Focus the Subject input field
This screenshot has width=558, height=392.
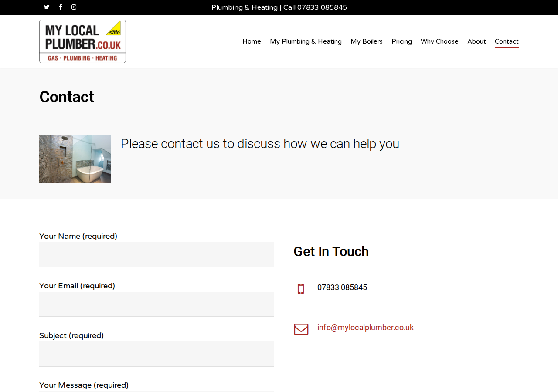(157, 354)
